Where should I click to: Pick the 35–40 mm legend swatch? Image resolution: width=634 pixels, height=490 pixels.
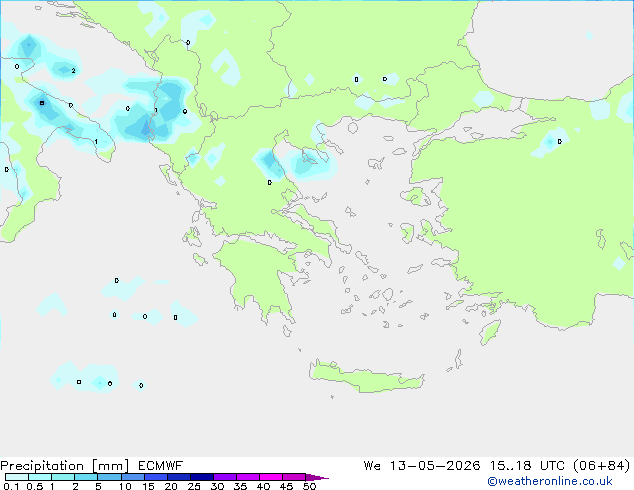(247, 477)
